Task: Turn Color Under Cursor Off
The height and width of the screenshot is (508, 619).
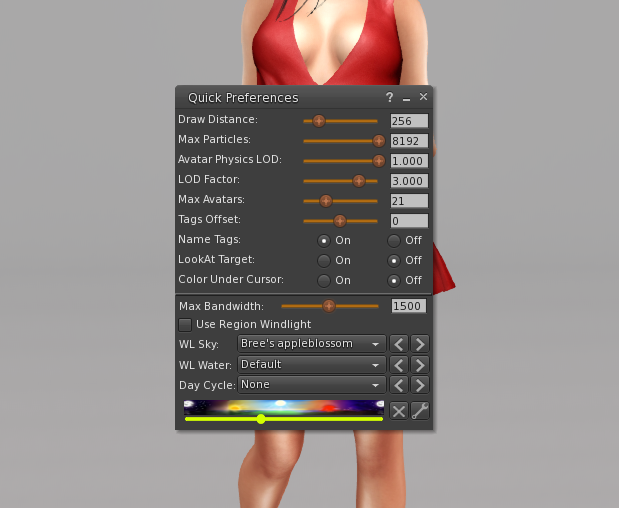Action: pyautogui.click(x=394, y=281)
